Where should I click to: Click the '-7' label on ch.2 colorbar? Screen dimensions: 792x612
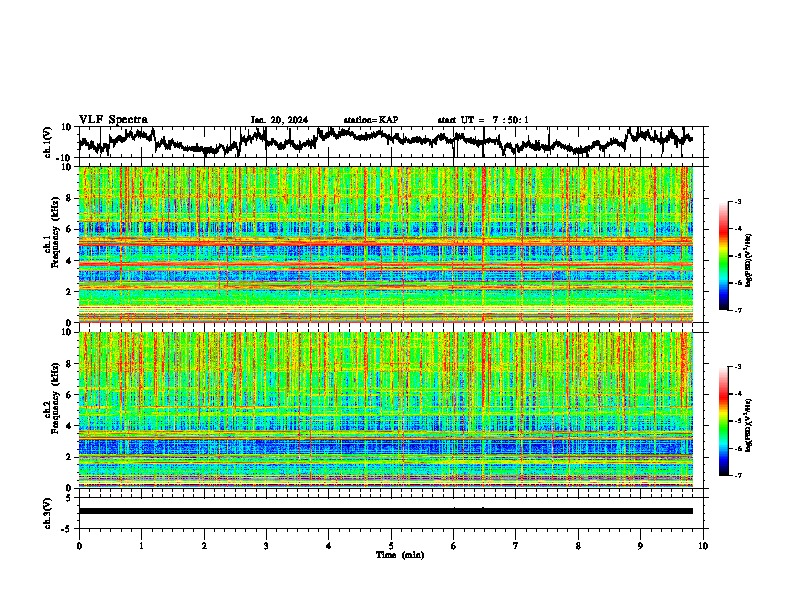(737, 475)
